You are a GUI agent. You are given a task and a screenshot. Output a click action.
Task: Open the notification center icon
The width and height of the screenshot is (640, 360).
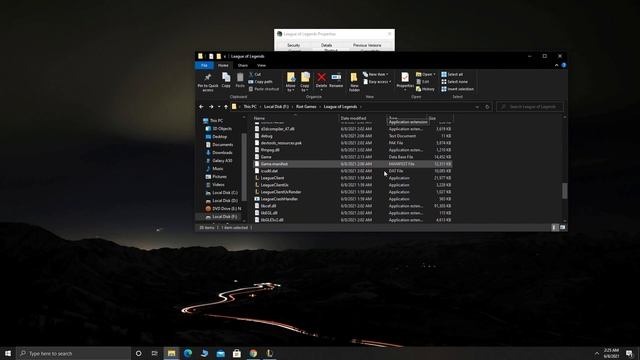(629, 353)
